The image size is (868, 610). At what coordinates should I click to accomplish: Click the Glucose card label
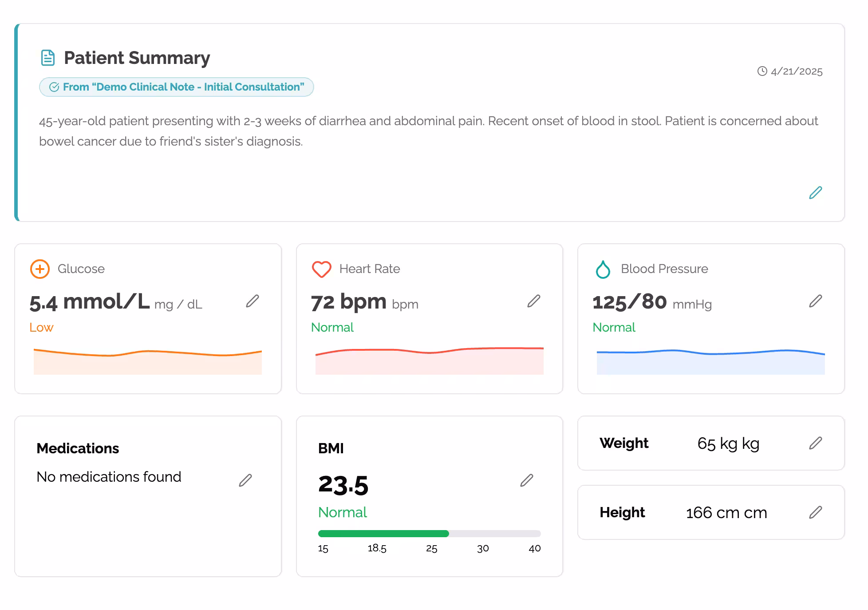click(81, 269)
